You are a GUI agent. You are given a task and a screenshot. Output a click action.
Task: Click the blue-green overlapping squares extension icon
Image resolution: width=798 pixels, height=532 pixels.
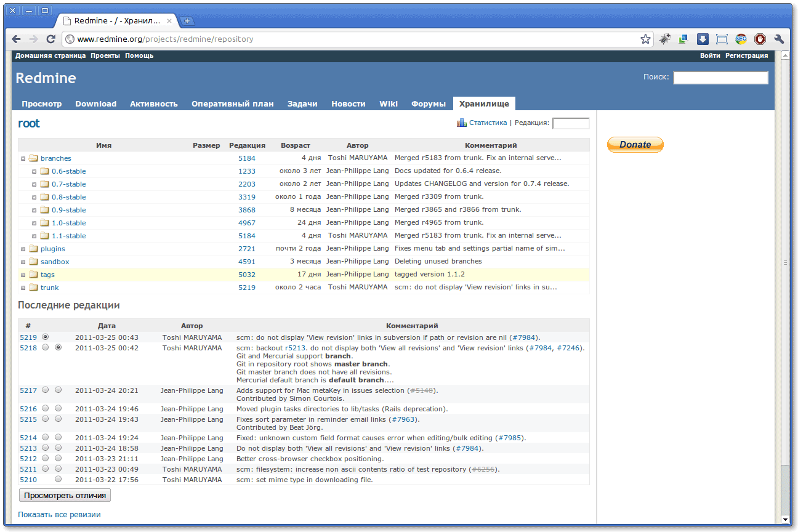(683, 39)
